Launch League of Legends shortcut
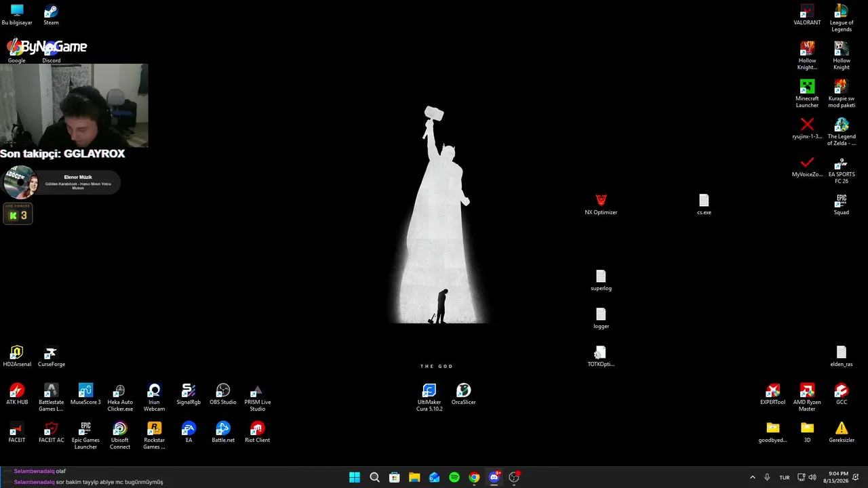 tap(842, 18)
